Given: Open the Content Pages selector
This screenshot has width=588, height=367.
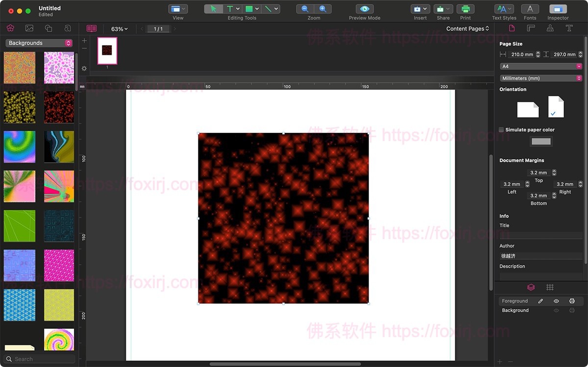Looking at the screenshot, I should coord(467,29).
